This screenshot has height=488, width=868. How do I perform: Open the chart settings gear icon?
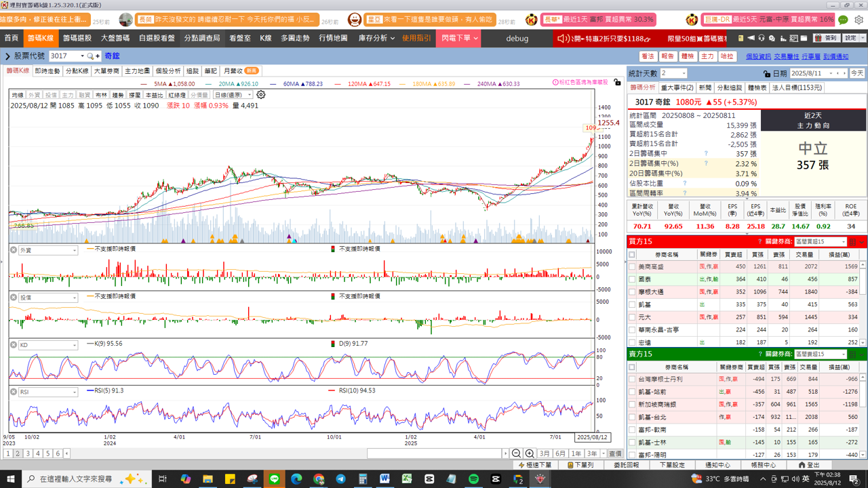tap(260, 95)
